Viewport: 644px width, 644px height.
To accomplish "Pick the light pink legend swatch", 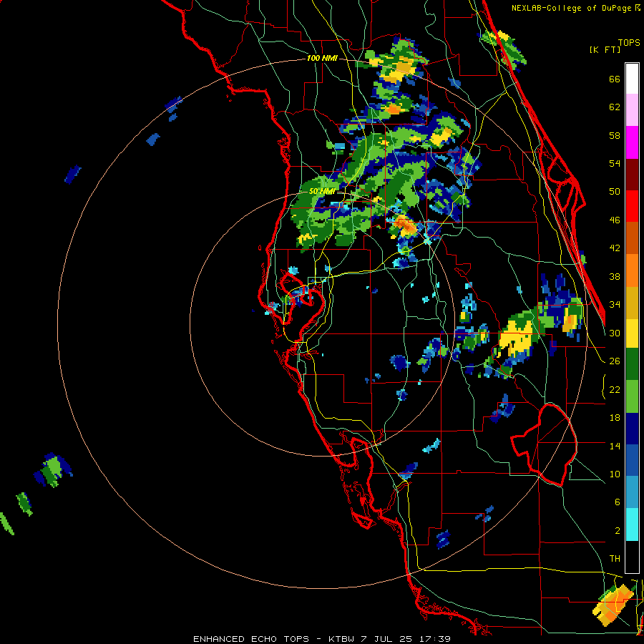I will pyautogui.click(x=632, y=110).
